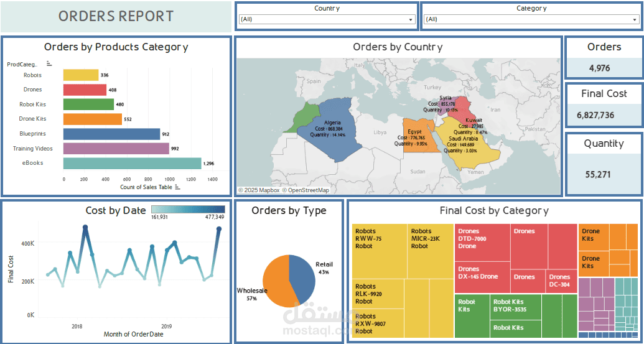The height and width of the screenshot is (344, 644).
Task: Click the Training Videos category label
Action: [x=32, y=149]
